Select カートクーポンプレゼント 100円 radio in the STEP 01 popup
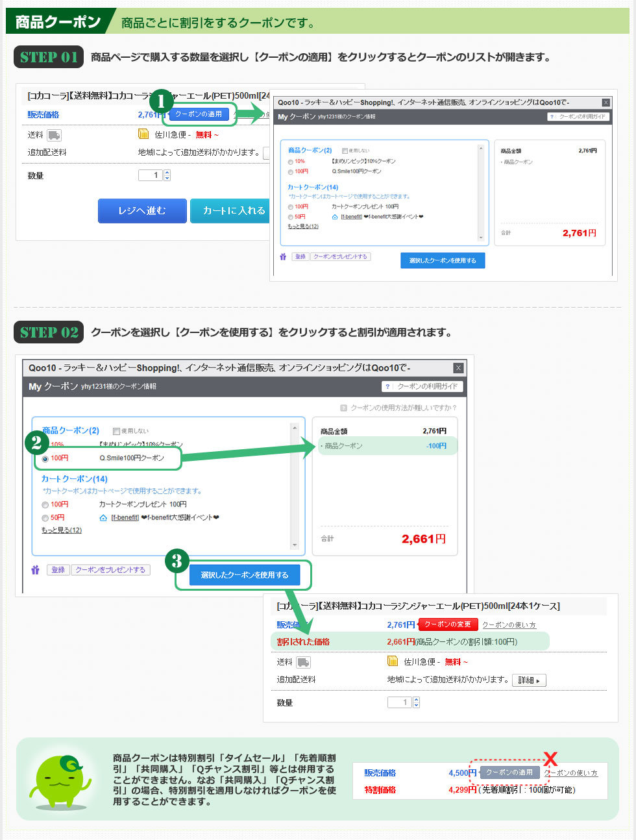Viewport: 636px width, 840px height. pos(291,207)
